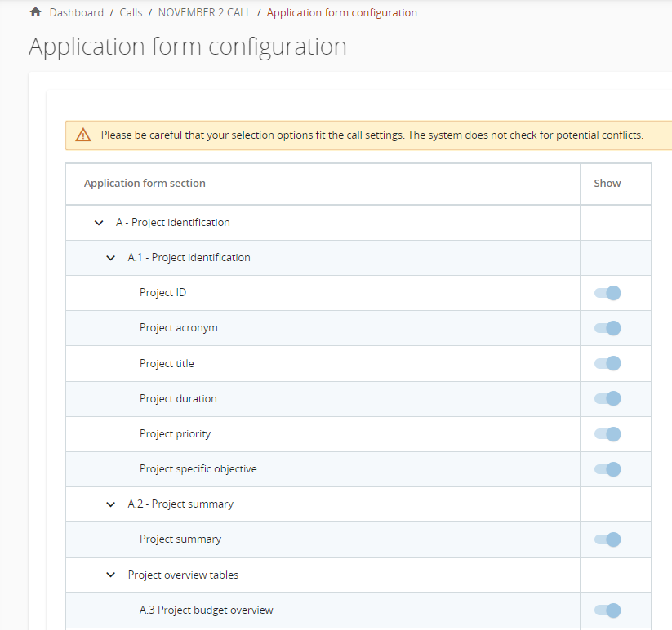
Task: Disable Project acronym show toggle
Action: click(x=607, y=328)
